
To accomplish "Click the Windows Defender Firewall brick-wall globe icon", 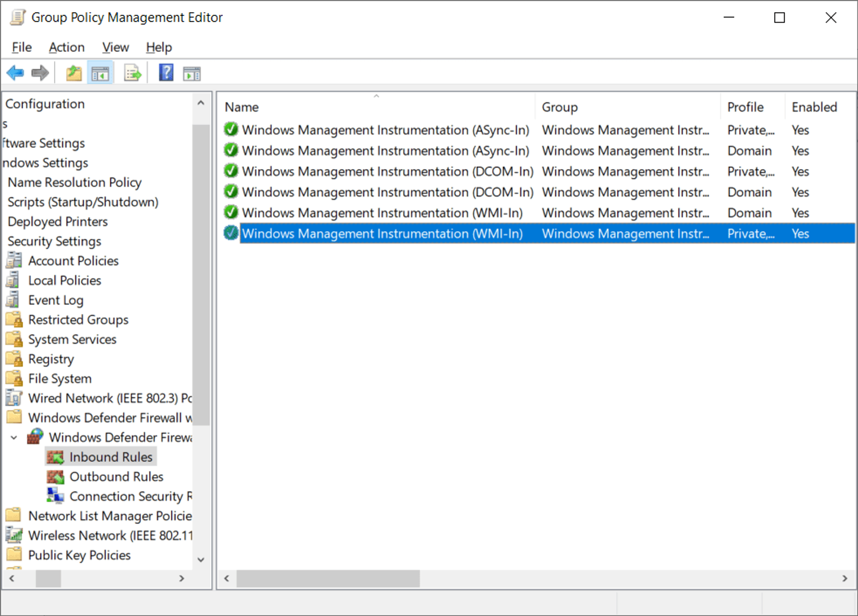I will click(35, 437).
